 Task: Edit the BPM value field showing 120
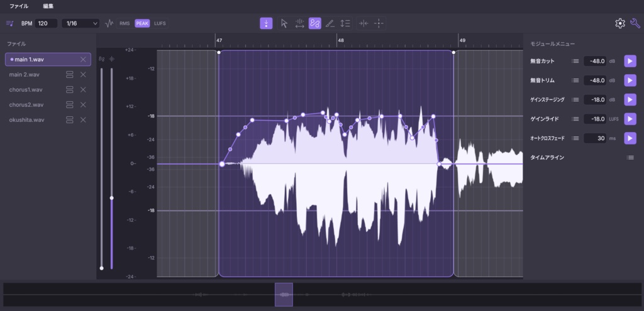coord(46,23)
